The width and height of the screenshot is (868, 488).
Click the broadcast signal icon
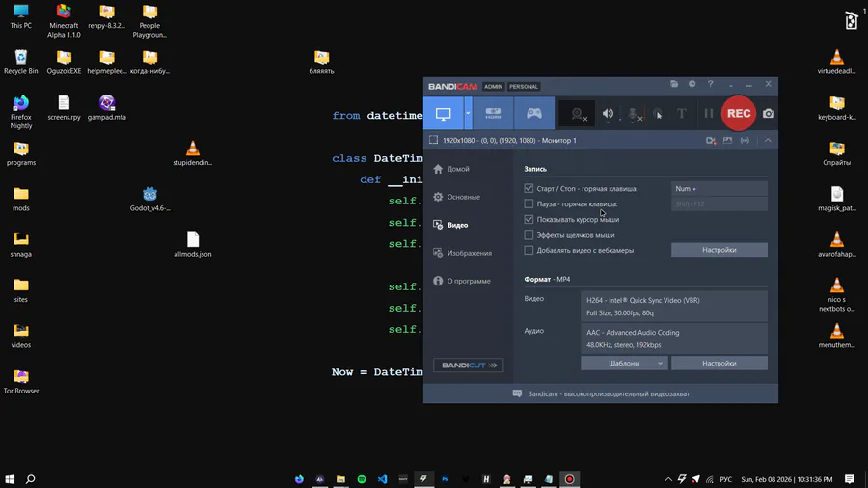click(x=746, y=141)
